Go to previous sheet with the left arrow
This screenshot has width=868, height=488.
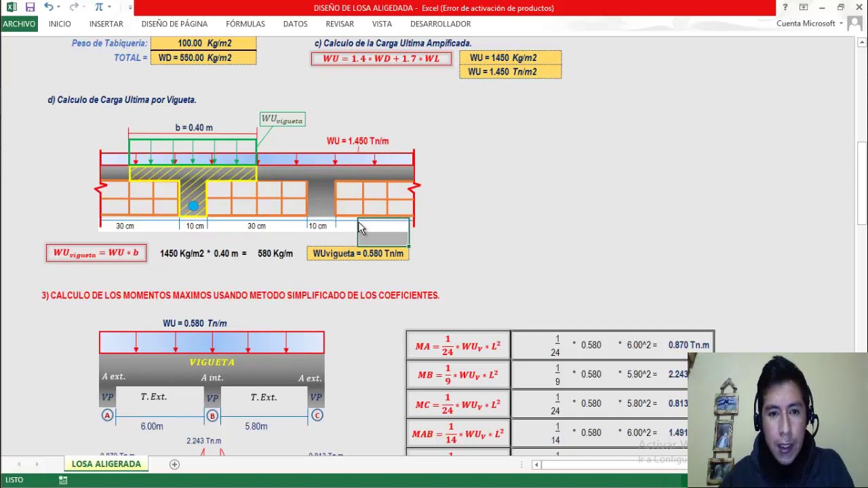tap(19, 464)
